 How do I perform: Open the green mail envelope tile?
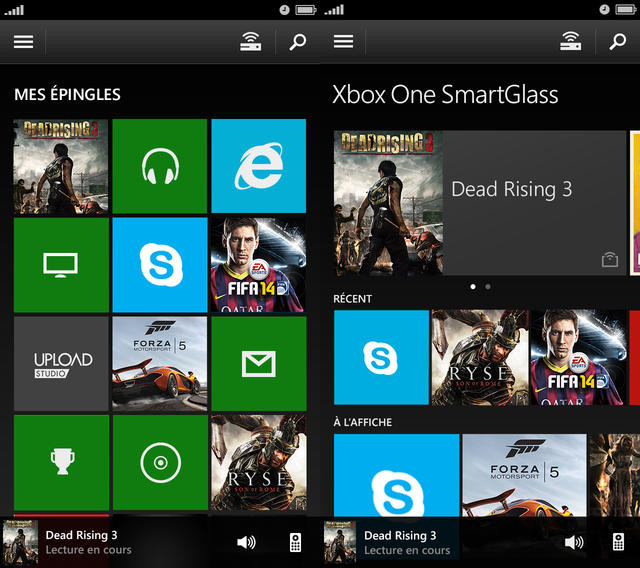[259, 364]
